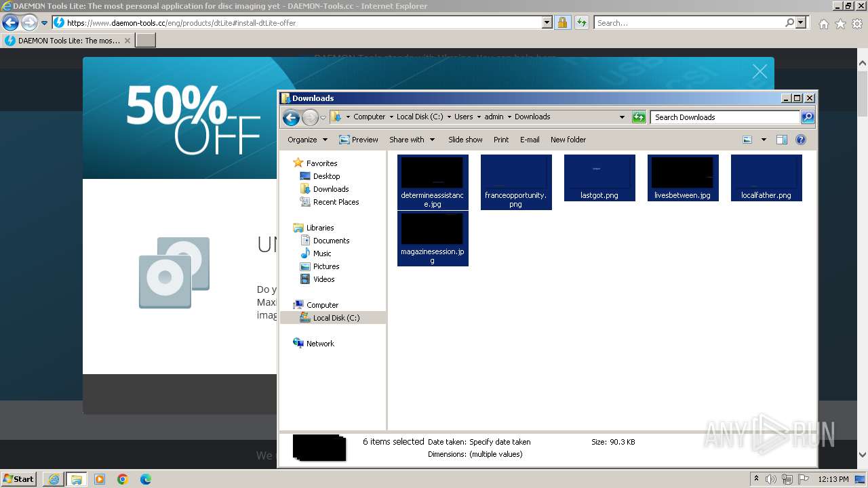Select franceopportunity.png thumbnail
Screen dimensions: 868x488
(516, 182)
